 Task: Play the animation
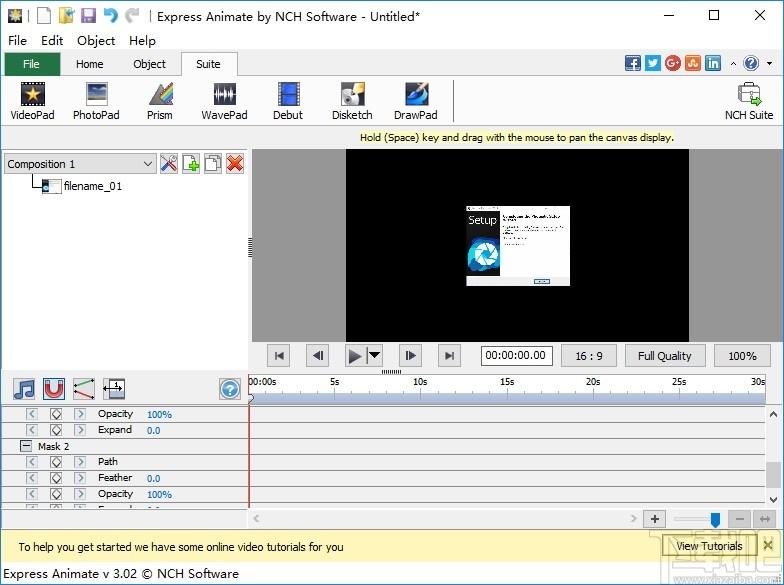tap(354, 356)
